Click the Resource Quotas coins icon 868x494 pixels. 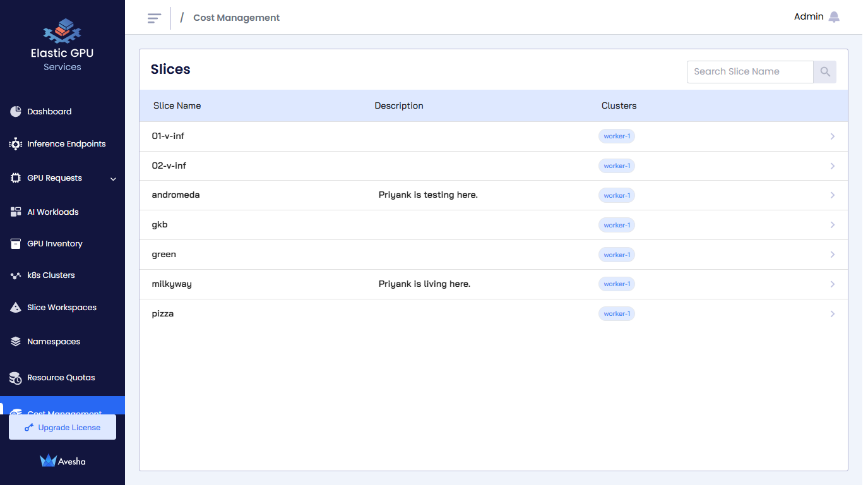pos(16,378)
